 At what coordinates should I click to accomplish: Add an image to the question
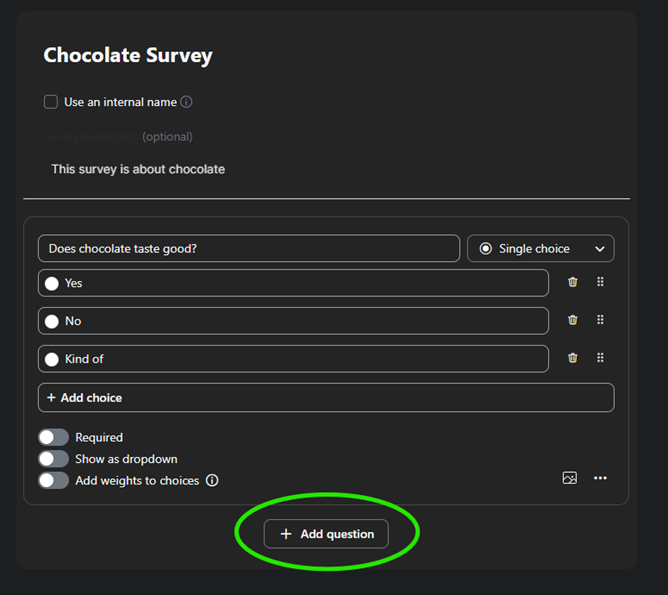[569, 478]
